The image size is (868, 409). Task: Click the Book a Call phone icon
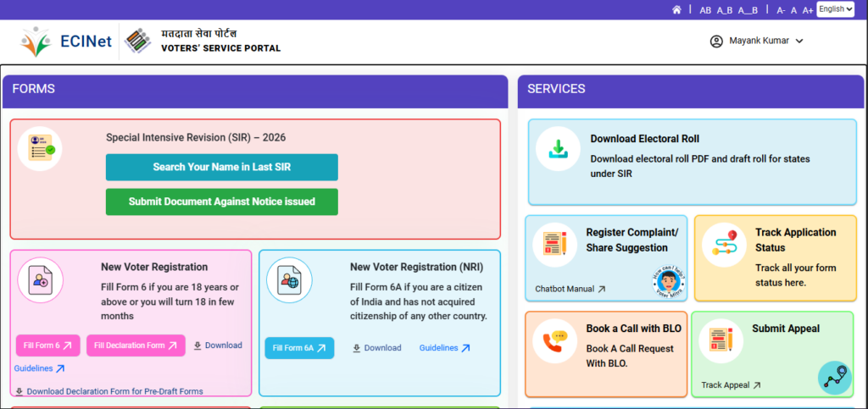[555, 341]
